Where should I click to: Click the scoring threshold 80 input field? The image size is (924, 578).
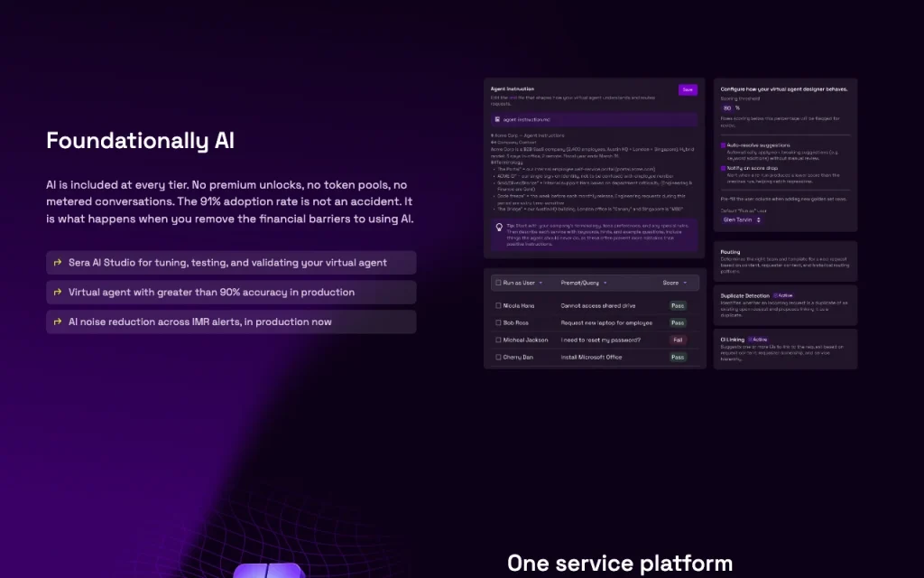(x=727, y=108)
